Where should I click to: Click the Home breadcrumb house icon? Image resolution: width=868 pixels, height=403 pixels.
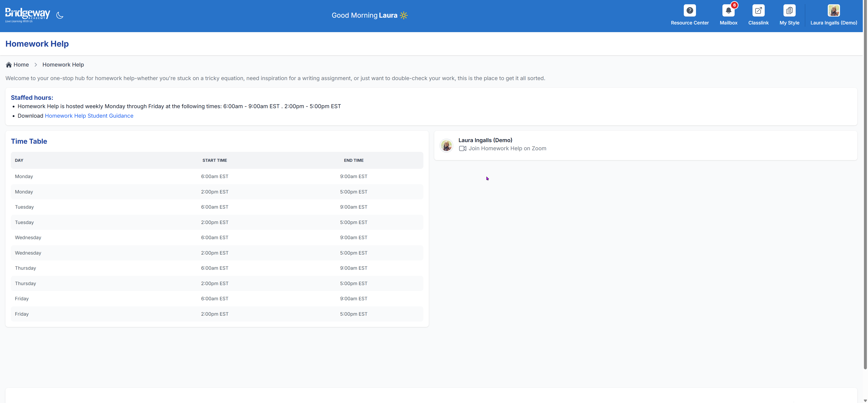pyautogui.click(x=9, y=65)
